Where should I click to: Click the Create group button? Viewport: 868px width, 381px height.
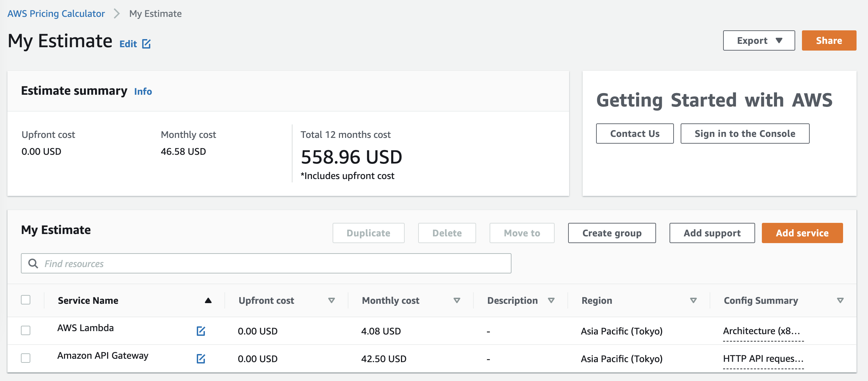(612, 233)
